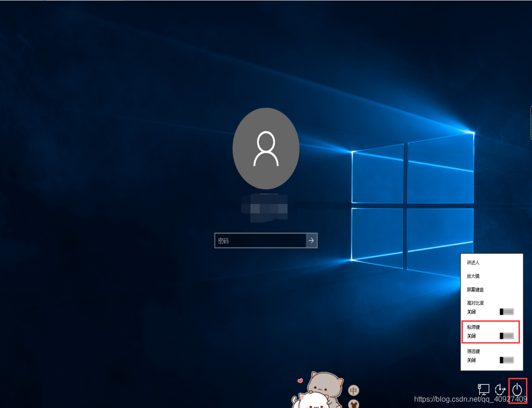Click the power button icon
The height and width of the screenshot is (408, 532).
tap(517, 389)
